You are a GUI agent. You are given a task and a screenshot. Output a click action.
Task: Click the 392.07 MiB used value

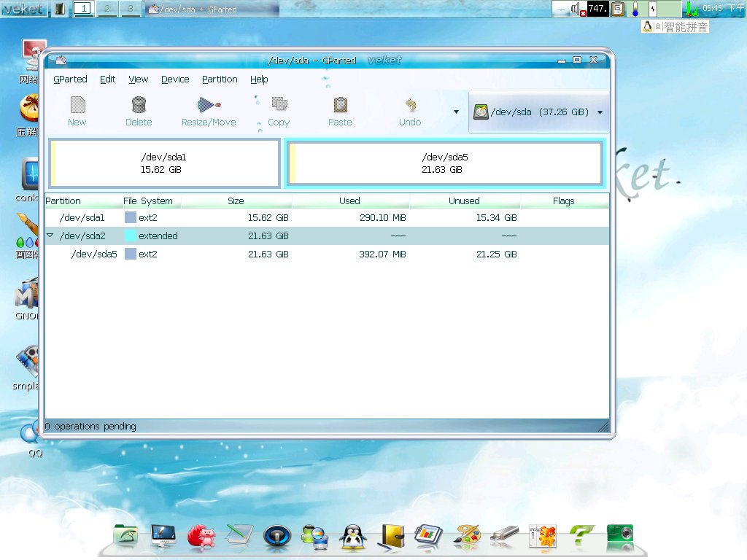coord(382,254)
